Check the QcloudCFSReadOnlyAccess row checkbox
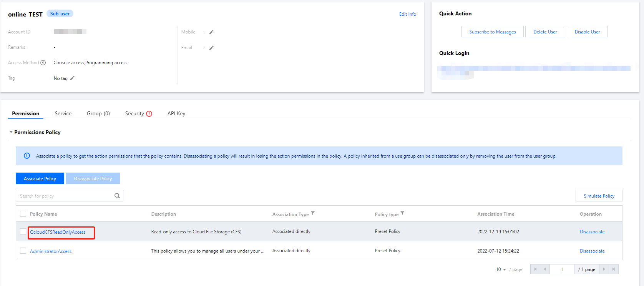The image size is (644, 286). coord(23,231)
